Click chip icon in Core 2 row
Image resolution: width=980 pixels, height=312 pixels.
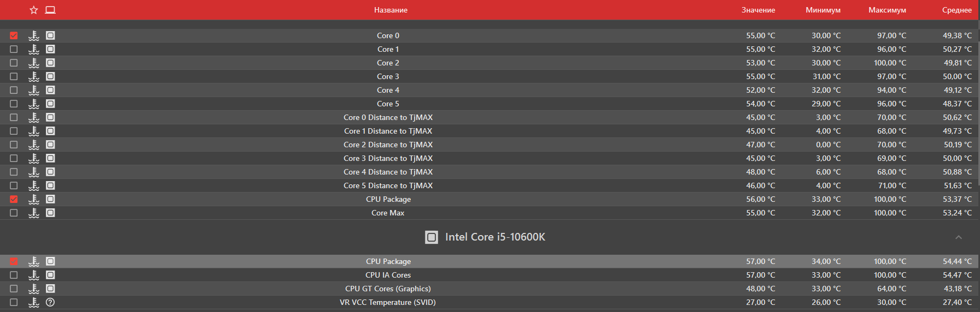[x=50, y=63]
